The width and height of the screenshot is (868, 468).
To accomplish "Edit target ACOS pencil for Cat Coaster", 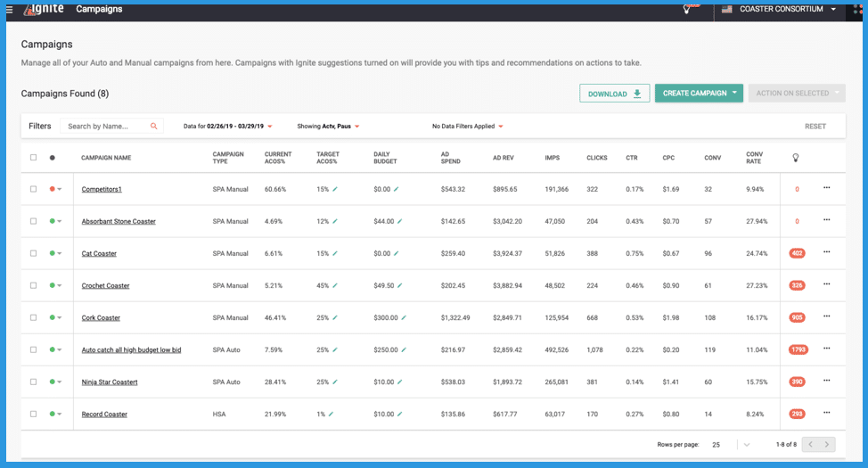I will coord(335,254).
